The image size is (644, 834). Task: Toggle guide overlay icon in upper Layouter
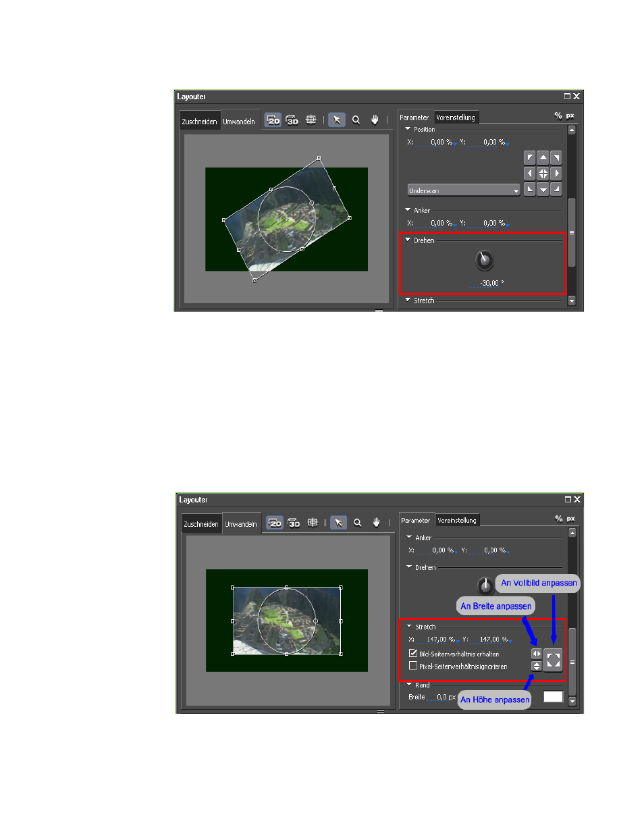(311, 120)
